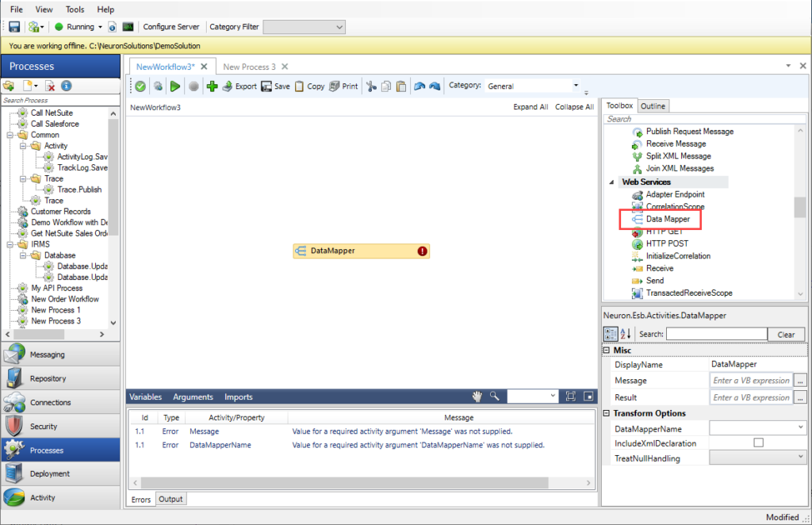This screenshot has height=525, width=812.
Task: Click the magnifier zoom icon in designer bar
Action: 494,397
